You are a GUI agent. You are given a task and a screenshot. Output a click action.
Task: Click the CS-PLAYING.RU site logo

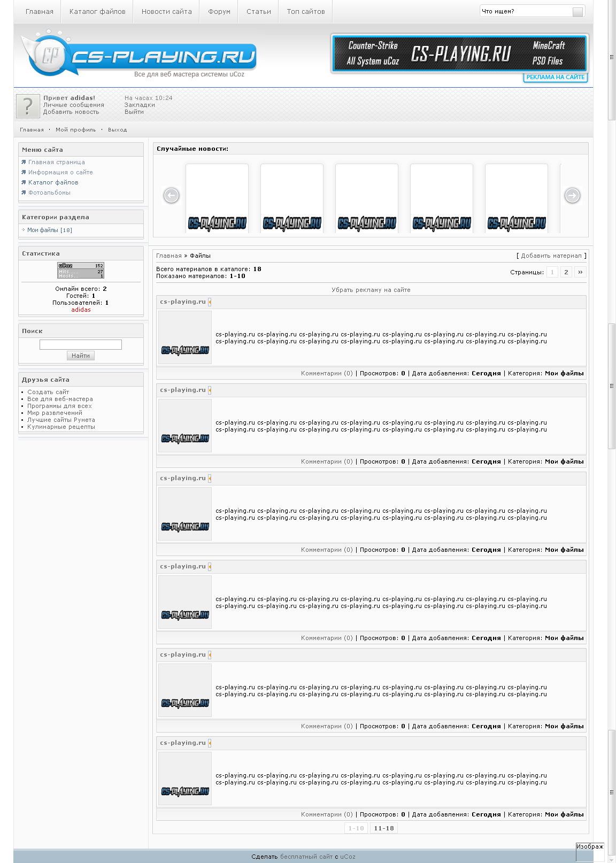tap(140, 55)
